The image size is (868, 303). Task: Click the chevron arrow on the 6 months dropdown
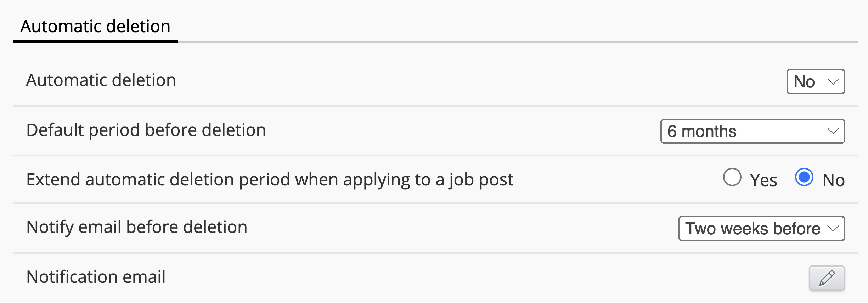[833, 131]
